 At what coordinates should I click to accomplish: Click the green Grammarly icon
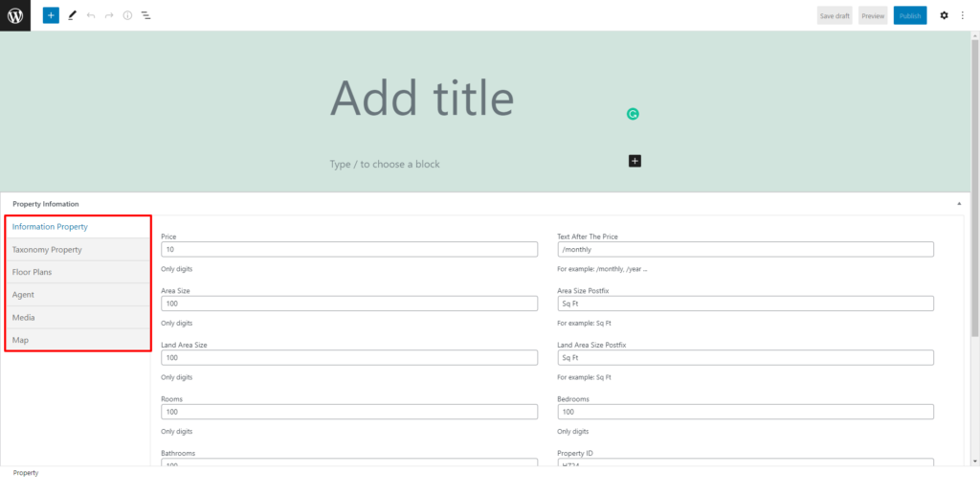tap(633, 114)
